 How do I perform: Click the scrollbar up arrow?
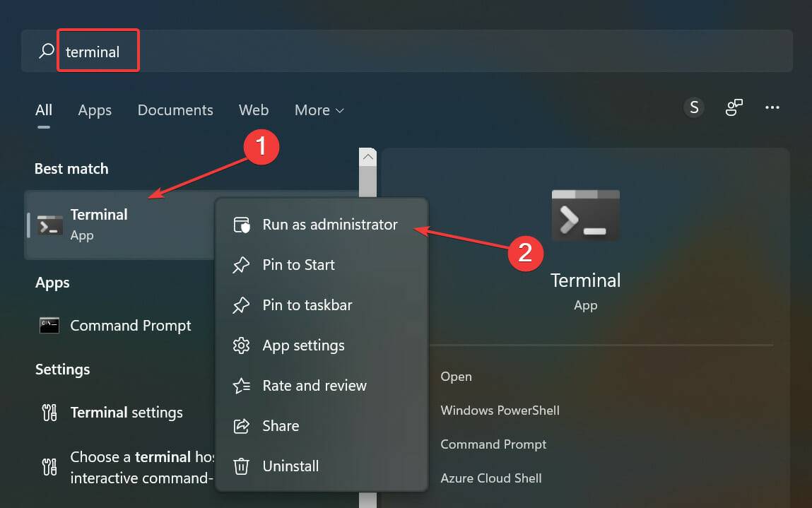coord(367,157)
